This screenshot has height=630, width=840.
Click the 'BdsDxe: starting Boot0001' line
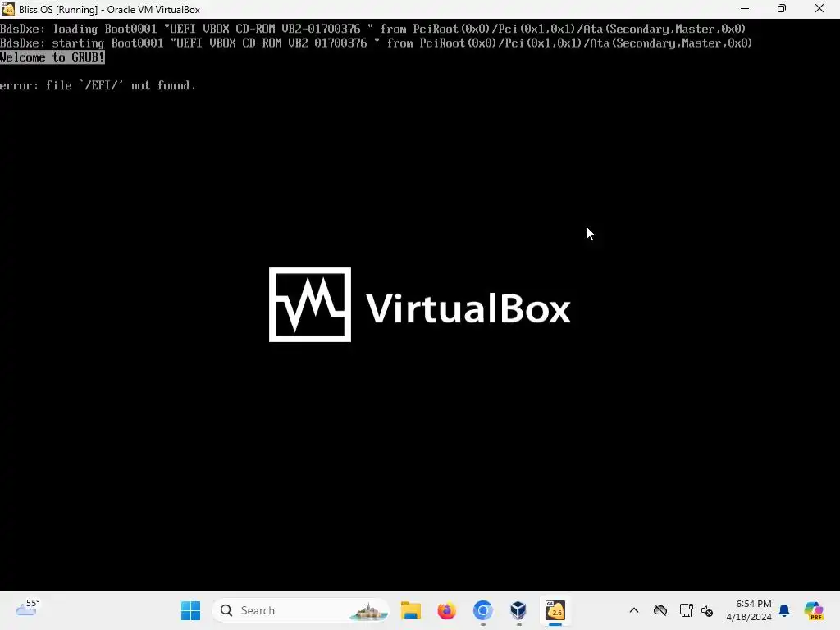[x=376, y=43]
